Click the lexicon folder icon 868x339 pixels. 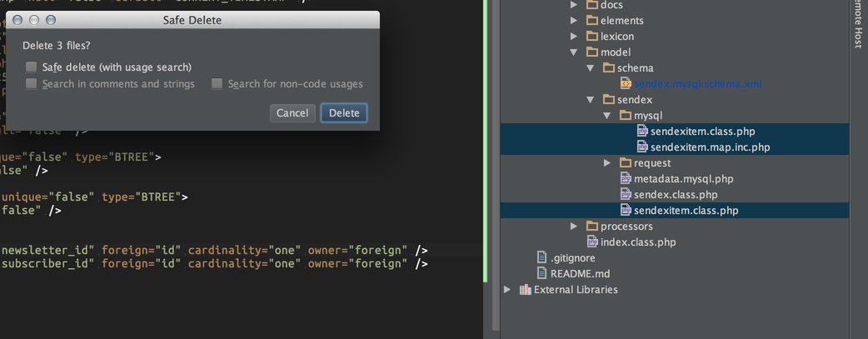(x=591, y=37)
